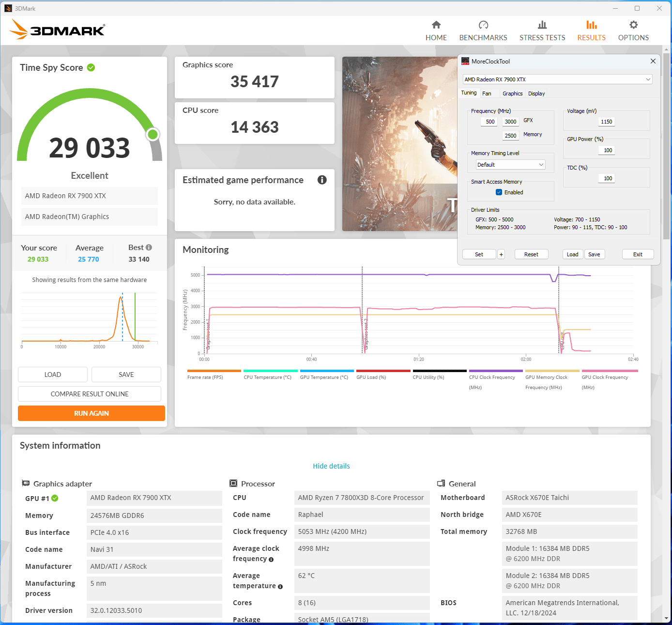Click 3DMark window title bar icon
Image resolution: width=672 pixels, height=625 pixels.
[8, 8]
